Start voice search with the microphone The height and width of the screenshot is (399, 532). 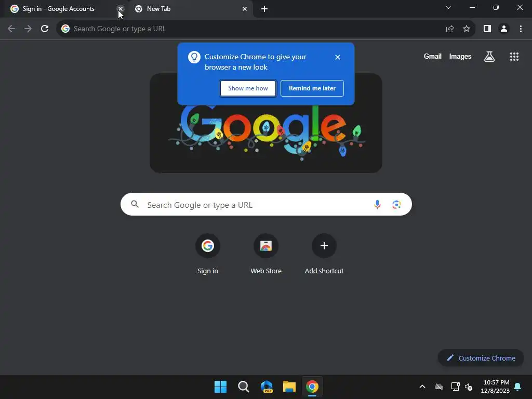pyautogui.click(x=377, y=204)
